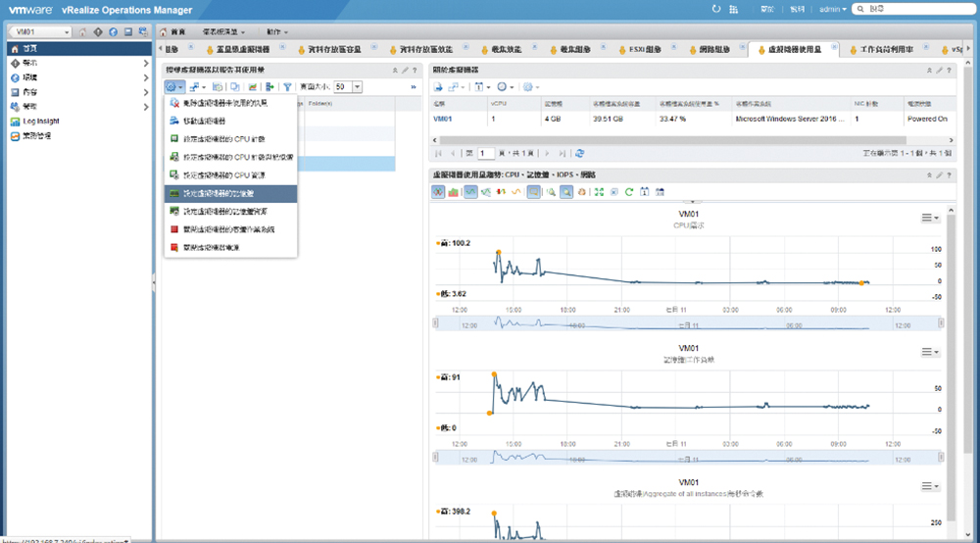Open the VM01 link in About VM table
This screenshot has width=980, height=543.
[x=443, y=119]
